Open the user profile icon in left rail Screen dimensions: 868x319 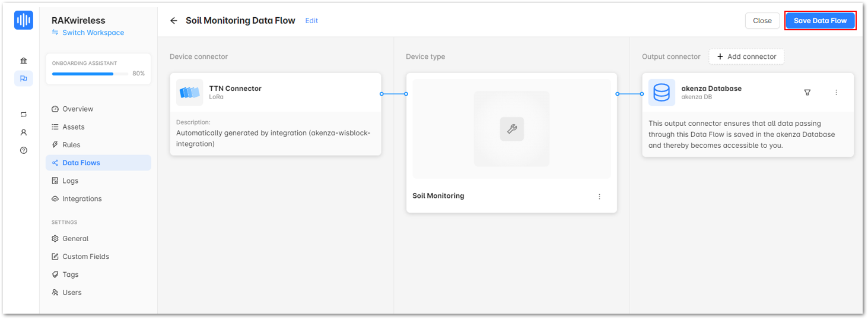(x=24, y=132)
